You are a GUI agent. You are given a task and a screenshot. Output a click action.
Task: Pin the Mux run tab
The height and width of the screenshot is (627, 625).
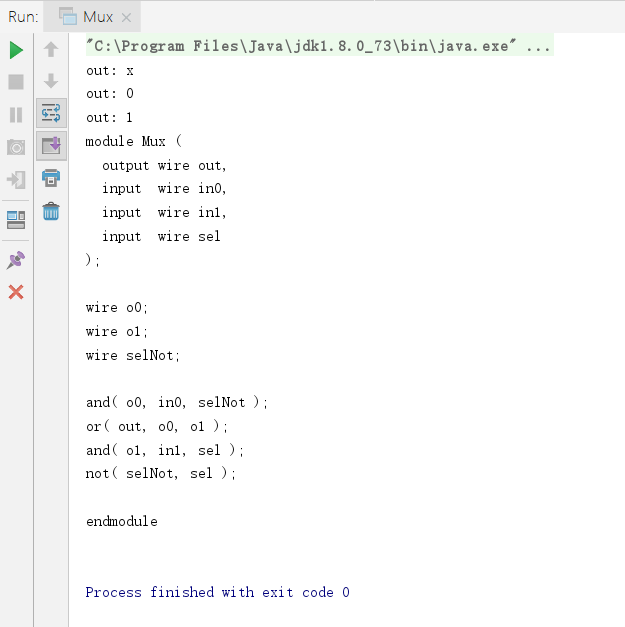point(16,260)
